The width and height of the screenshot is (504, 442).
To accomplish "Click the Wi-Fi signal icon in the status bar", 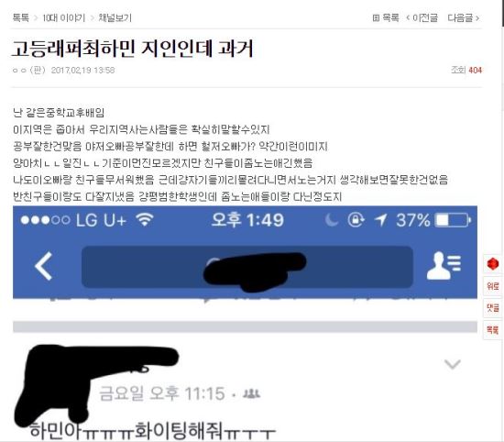I will [144, 220].
